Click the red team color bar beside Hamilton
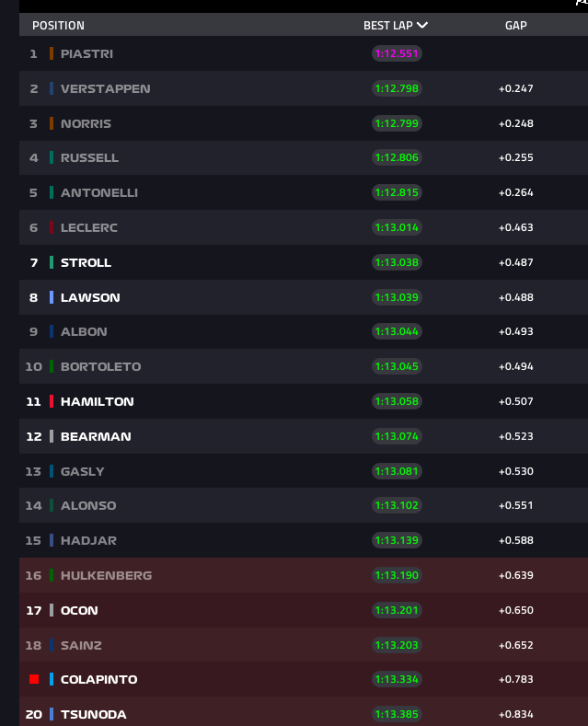 coord(52,401)
